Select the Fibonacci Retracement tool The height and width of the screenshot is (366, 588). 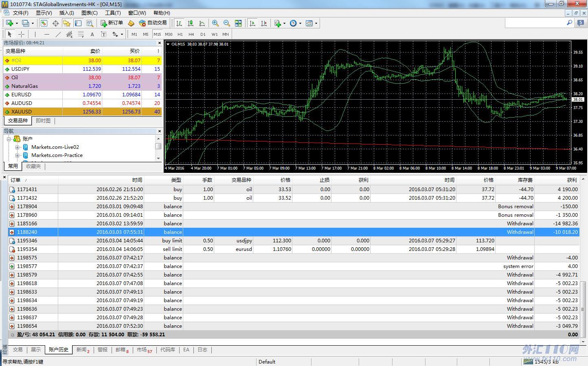(81, 34)
